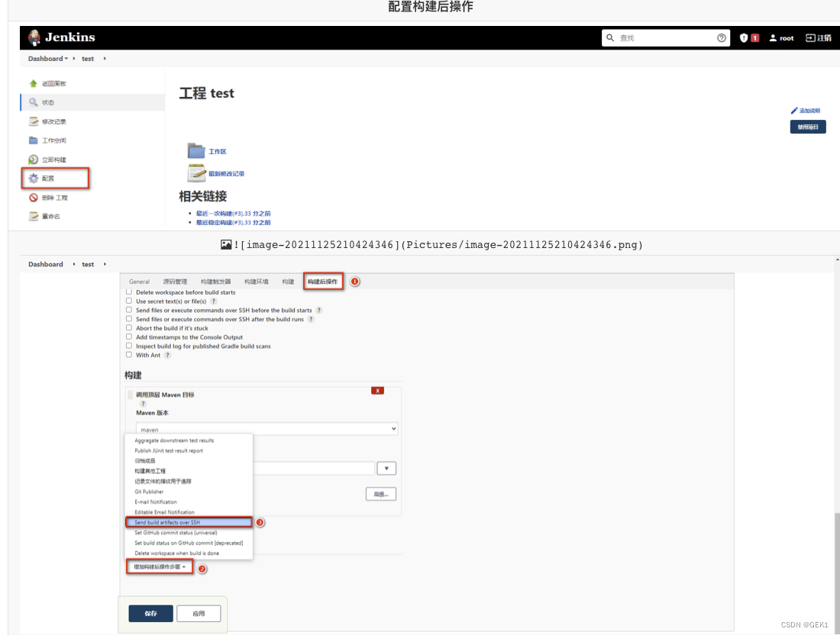
Task: Open help icon under 调用顶层 Maven 目标
Action: tap(143, 404)
